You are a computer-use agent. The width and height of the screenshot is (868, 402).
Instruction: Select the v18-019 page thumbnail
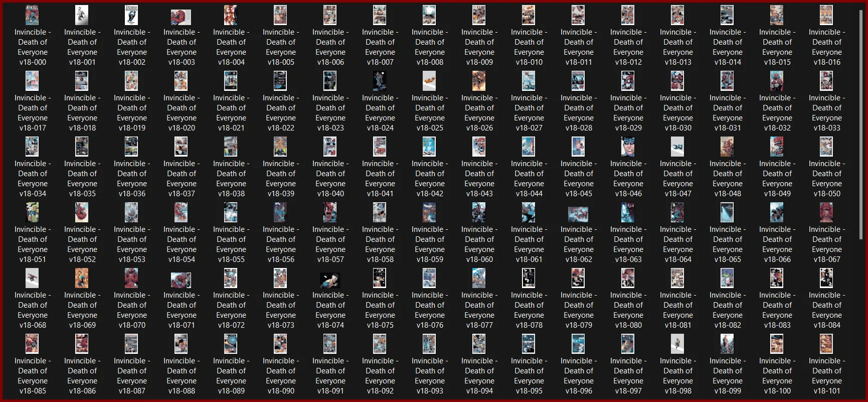pos(131,81)
